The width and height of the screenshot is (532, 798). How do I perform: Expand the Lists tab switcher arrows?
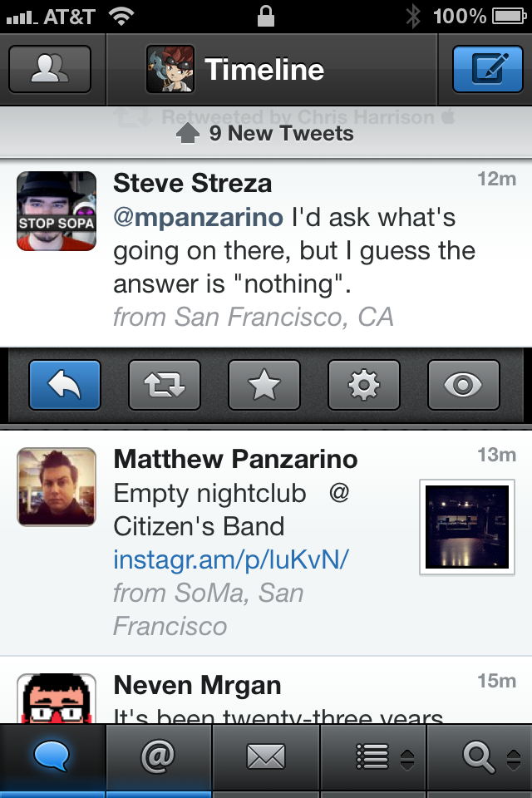(x=407, y=758)
